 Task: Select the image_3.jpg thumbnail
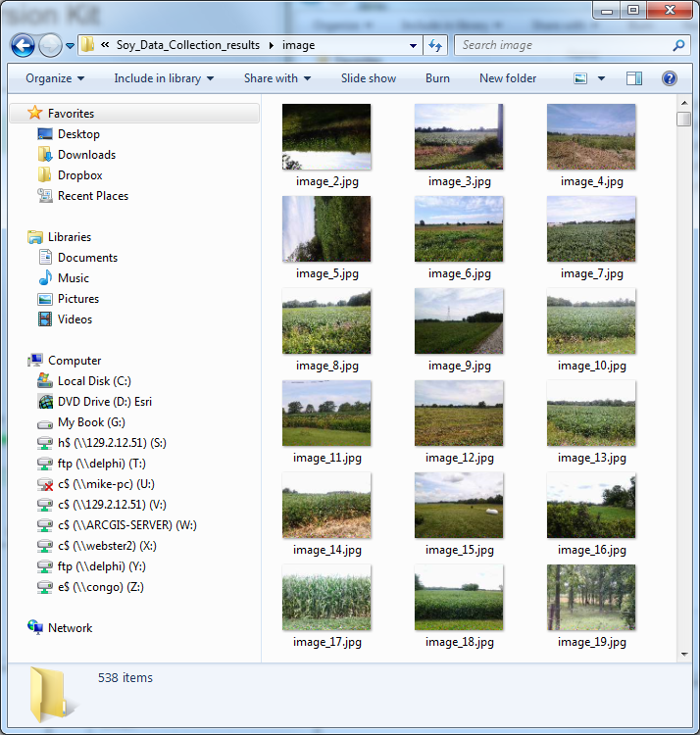(x=459, y=137)
